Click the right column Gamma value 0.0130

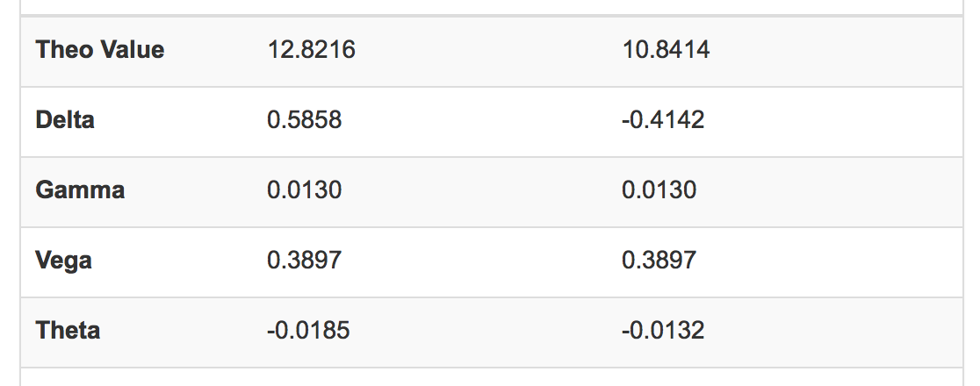point(659,190)
